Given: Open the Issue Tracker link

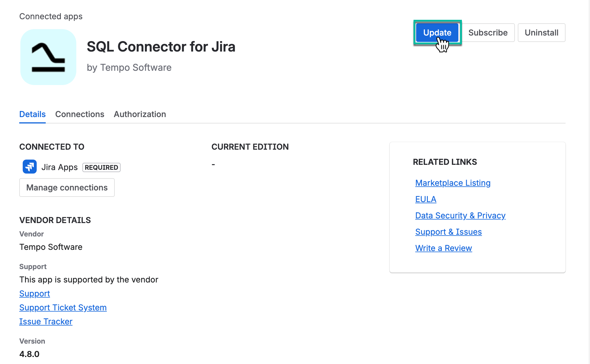Looking at the screenshot, I should tap(46, 321).
